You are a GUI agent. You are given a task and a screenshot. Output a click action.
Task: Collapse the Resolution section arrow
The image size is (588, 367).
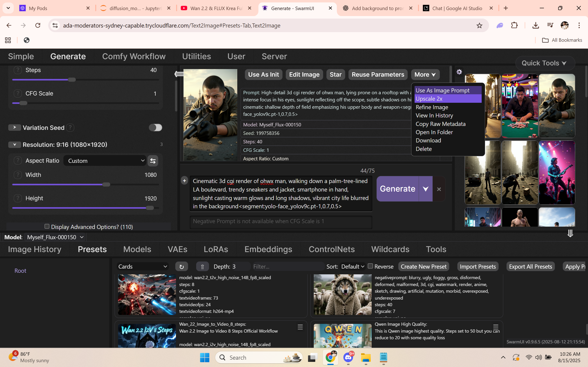click(x=14, y=145)
